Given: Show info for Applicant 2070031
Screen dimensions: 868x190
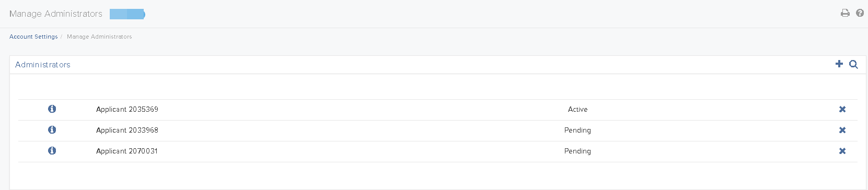Looking at the screenshot, I should pyautogui.click(x=52, y=151).
